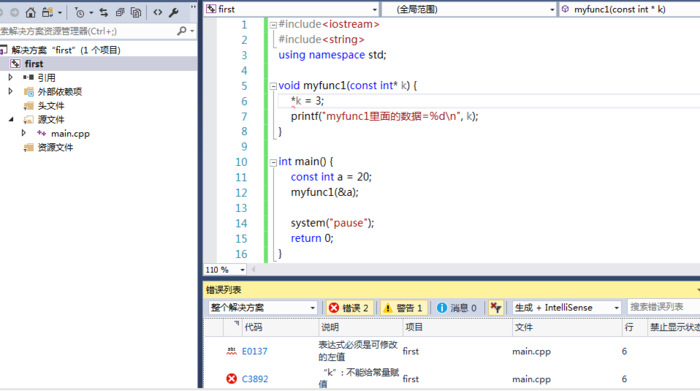
Task: Select main.cpp in the tree
Action: (70, 133)
